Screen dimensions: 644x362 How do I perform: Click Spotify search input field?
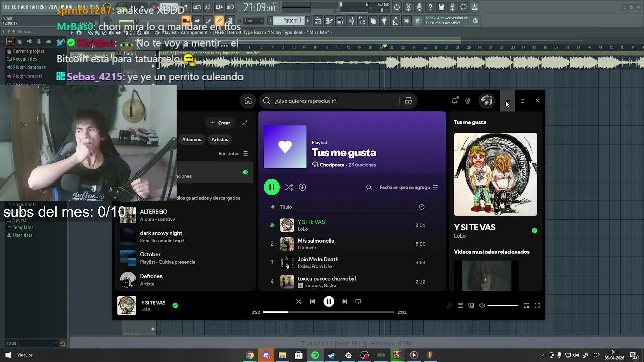330,101
